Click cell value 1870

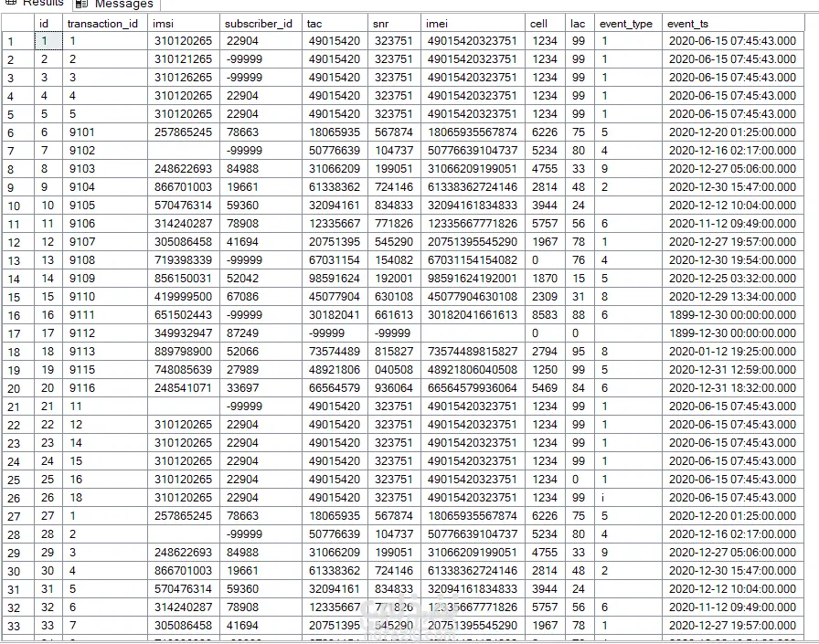coord(545,279)
